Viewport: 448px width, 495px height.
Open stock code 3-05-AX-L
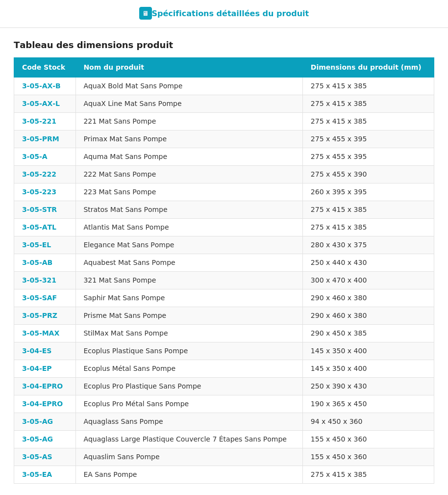click(41, 104)
